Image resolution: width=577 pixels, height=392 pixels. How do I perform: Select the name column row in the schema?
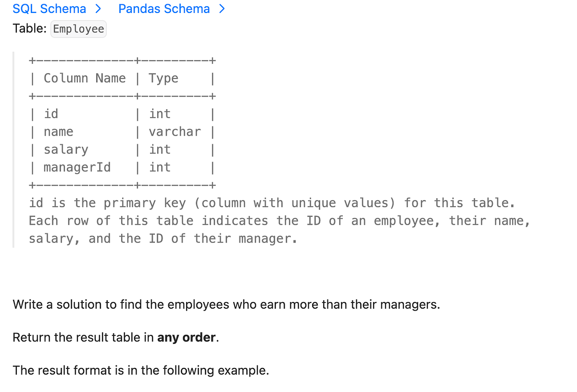[59, 132]
